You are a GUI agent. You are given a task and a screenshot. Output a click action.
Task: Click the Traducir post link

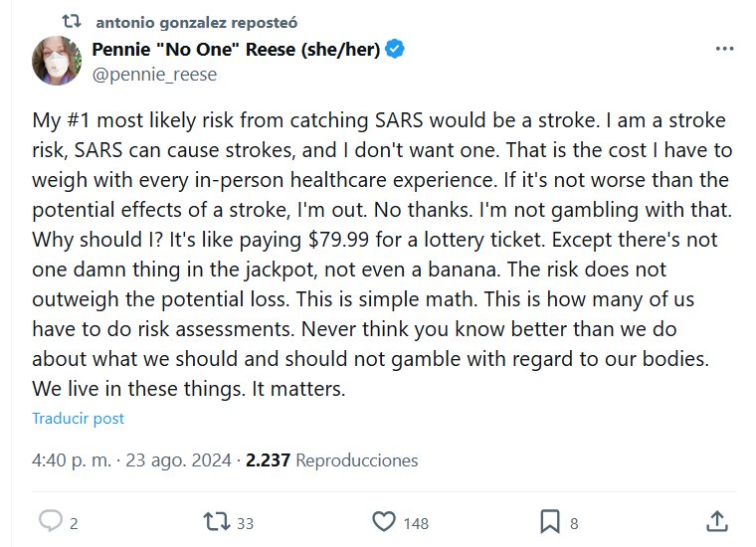tap(79, 419)
